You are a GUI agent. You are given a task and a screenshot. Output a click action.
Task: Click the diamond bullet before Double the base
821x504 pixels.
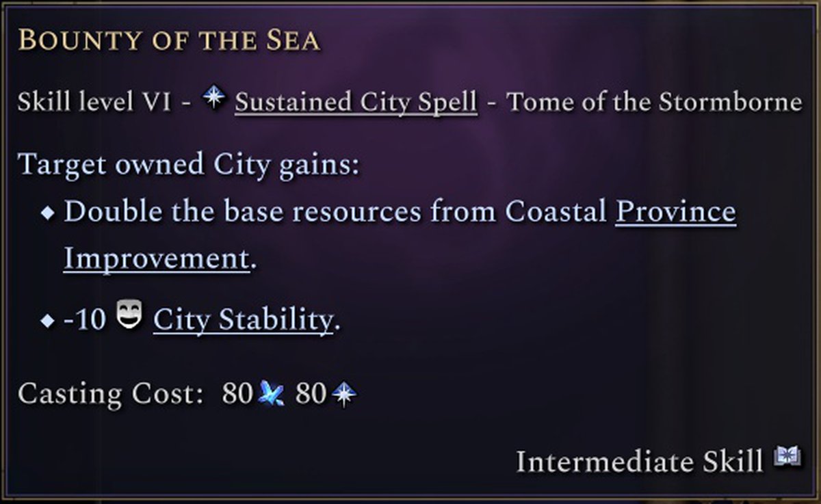coord(47,213)
